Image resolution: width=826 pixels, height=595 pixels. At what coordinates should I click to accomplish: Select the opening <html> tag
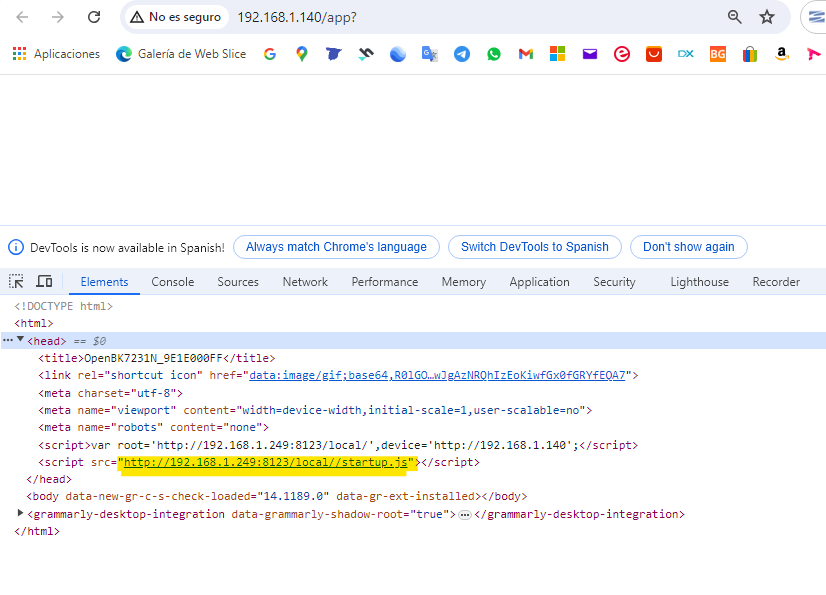pyautogui.click(x=34, y=323)
